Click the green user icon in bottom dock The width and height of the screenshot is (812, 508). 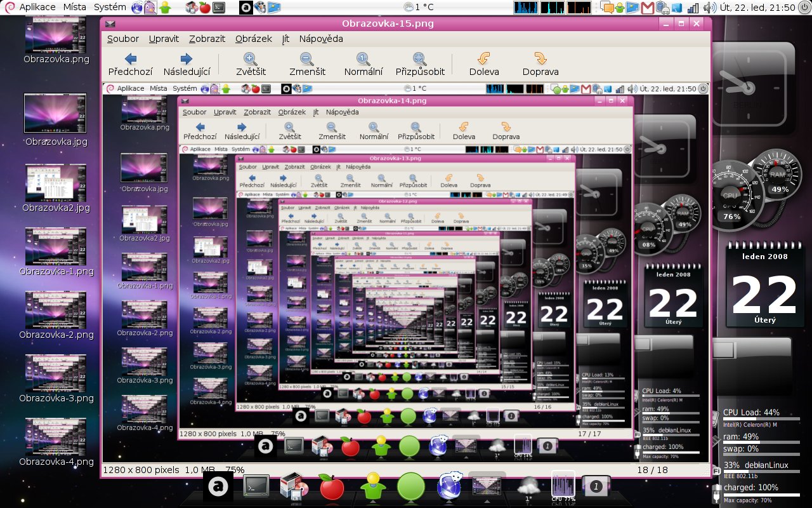point(373,487)
